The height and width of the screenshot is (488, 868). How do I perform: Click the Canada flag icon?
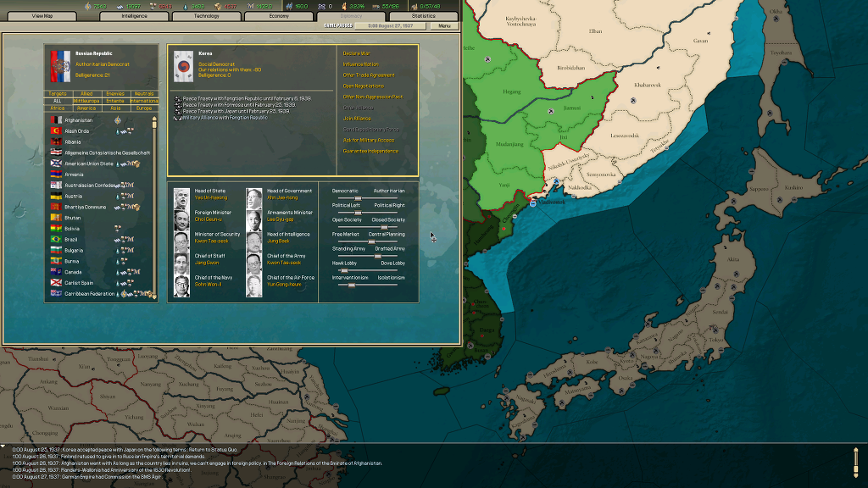point(56,272)
